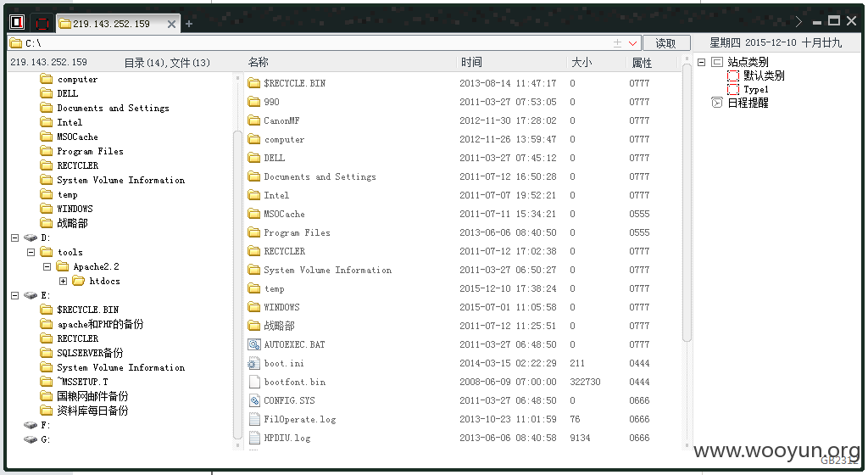Viewport: 868px width, 475px height.
Task: Click the file list vertical scrollbar
Action: pos(687,202)
